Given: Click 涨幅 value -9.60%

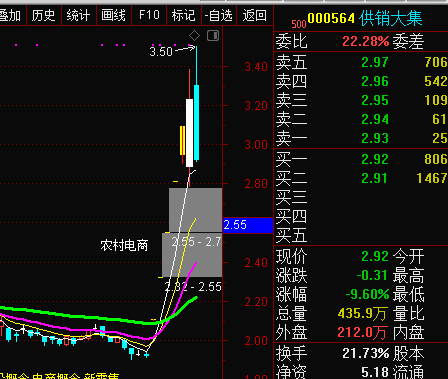Looking at the screenshot, I should tap(367, 294).
